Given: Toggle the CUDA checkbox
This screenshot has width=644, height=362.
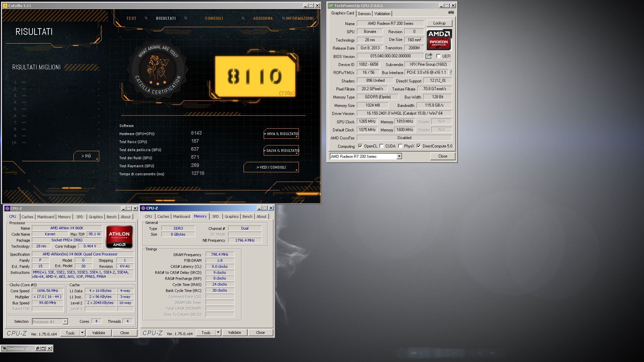Looking at the screenshot, I should point(381,146).
